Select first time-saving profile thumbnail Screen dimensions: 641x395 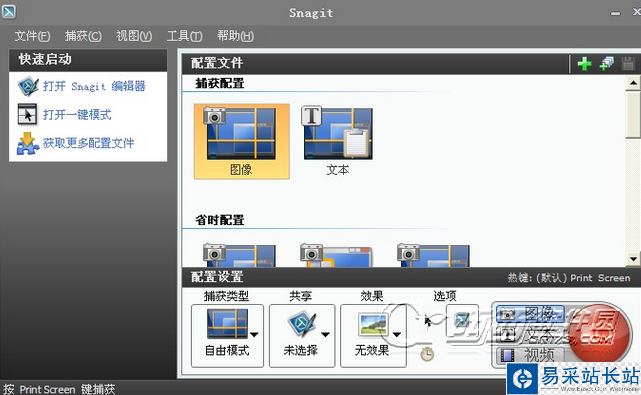[x=240, y=255]
